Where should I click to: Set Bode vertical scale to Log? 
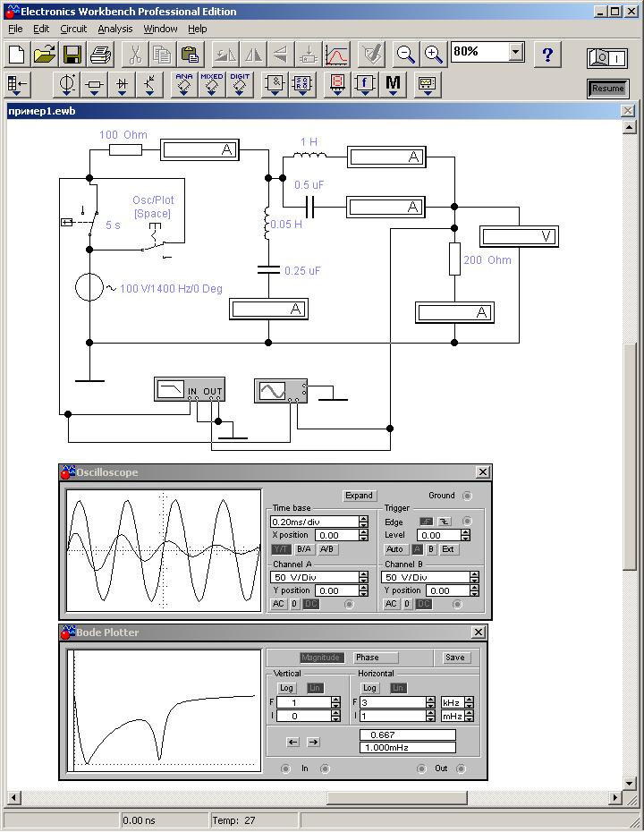(x=286, y=688)
